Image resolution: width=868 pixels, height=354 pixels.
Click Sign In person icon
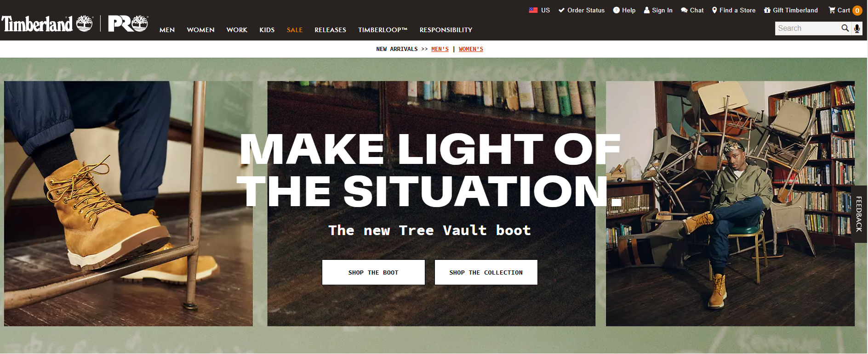coord(647,10)
